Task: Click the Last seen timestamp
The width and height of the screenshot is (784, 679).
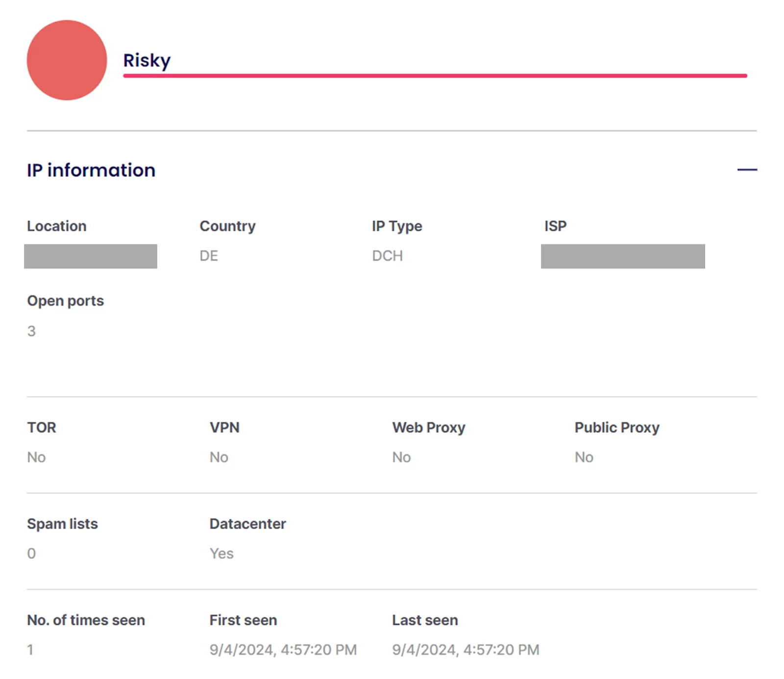Action: coord(465,649)
